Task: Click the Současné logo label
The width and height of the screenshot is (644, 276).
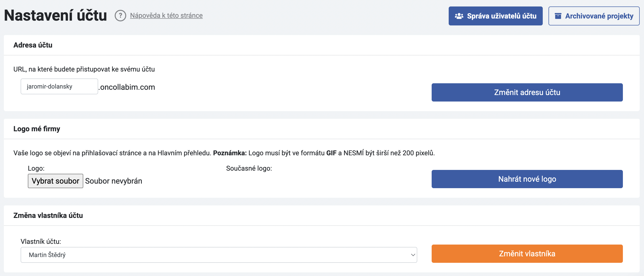Action: pyautogui.click(x=249, y=168)
